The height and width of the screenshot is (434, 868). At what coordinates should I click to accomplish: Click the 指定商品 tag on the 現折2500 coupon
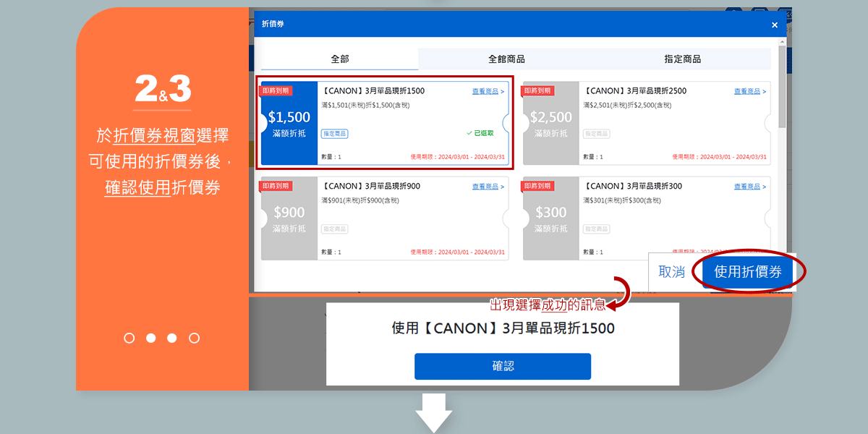(x=597, y=134)
